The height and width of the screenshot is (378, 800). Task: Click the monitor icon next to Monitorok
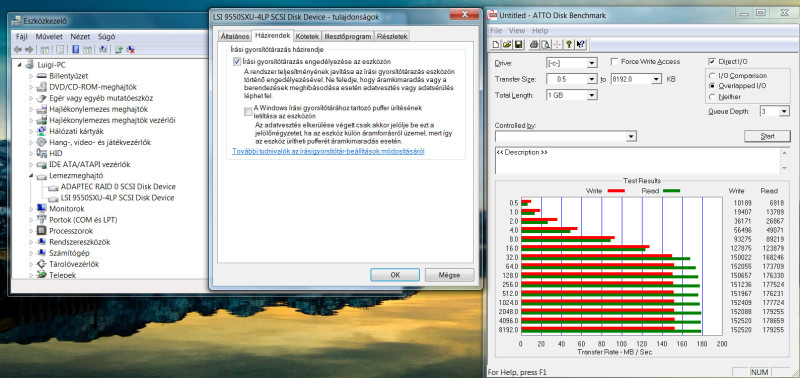[42, 209]
